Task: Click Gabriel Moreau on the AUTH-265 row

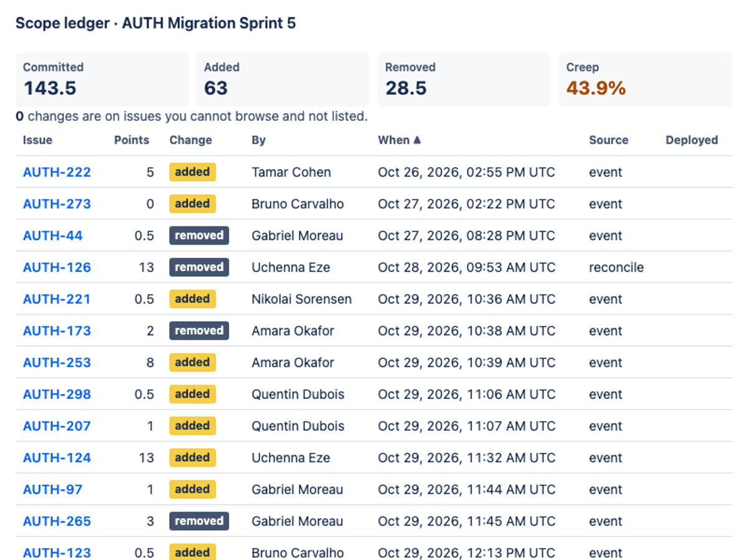Action: (x=297, y=521)
